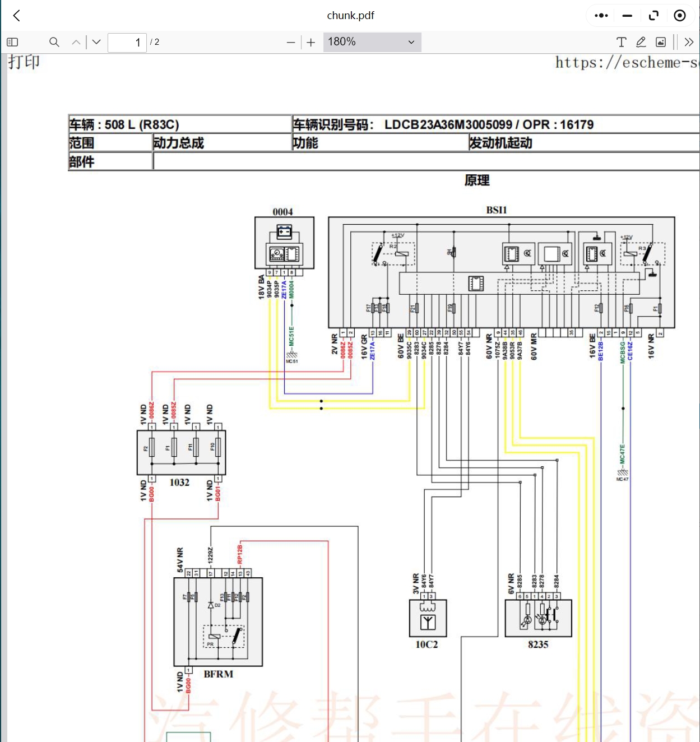The width and height of the screenshot is (700, 742).
Task: Select the text annotation tool
Action: (x=621, y=42)
